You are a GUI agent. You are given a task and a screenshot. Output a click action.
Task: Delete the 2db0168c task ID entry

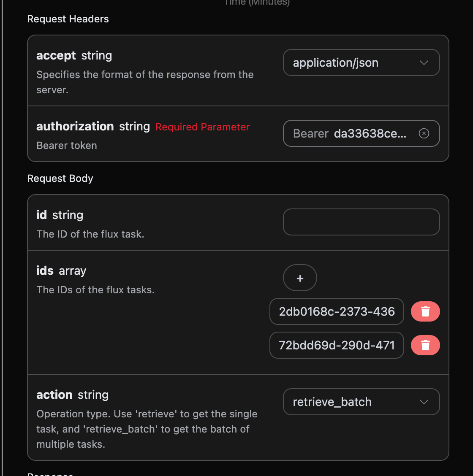click(425, 312)
